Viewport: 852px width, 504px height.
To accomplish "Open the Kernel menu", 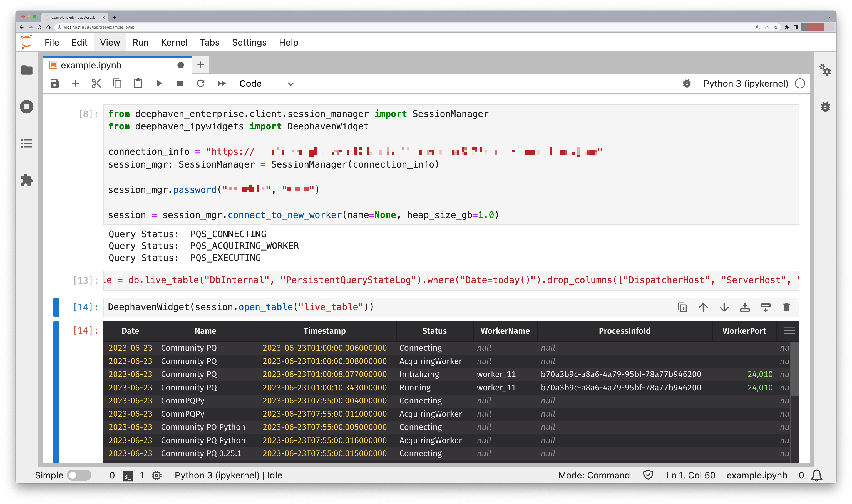I will [x=174, y=43].
